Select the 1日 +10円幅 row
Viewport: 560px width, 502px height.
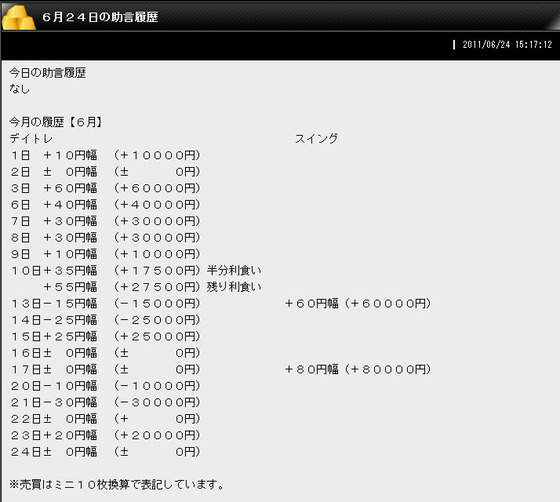pos(105,155)
